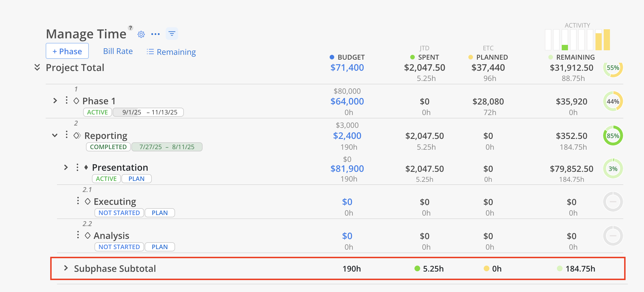This screenshot has width=644, height=292.
Task: Collapse the Reporting phase
Action: click(55, 135)
